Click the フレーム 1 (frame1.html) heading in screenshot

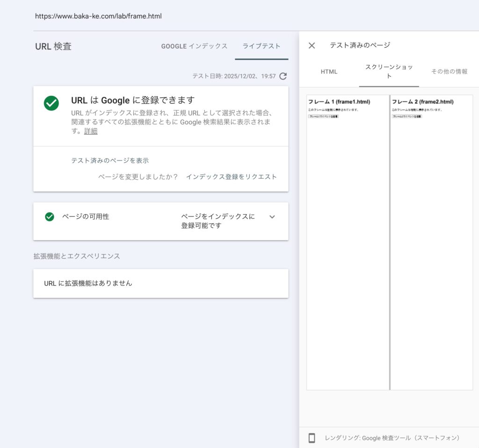pos(334,102)
